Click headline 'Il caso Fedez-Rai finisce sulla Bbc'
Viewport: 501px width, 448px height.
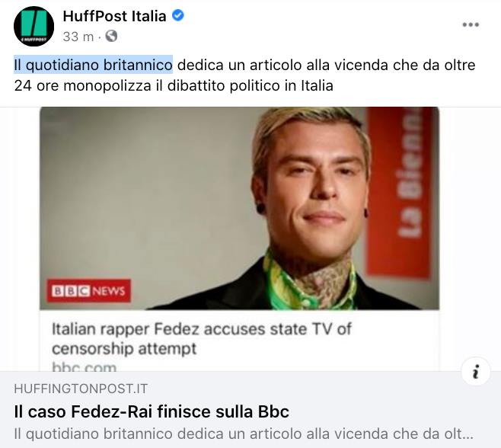(152, 411)
